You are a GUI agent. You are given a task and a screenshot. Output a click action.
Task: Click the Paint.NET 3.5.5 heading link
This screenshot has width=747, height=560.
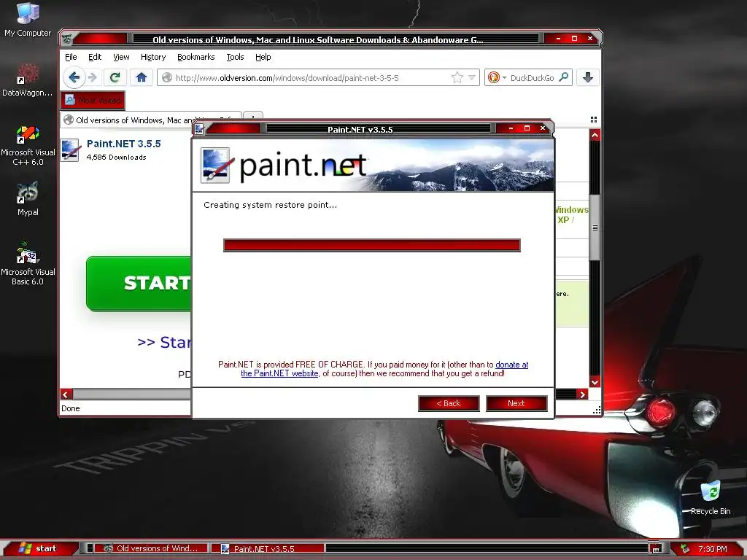click(x=123, y=144)
